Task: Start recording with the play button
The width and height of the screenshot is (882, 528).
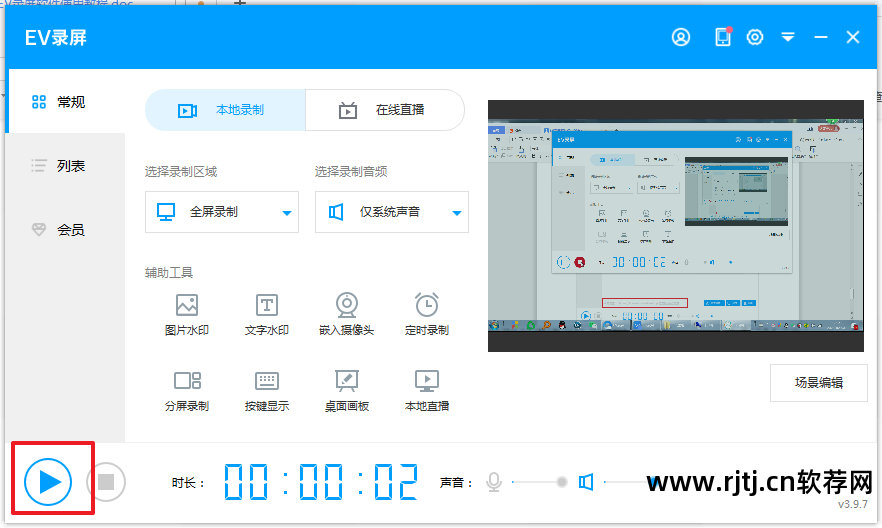Action: [48, 481]
